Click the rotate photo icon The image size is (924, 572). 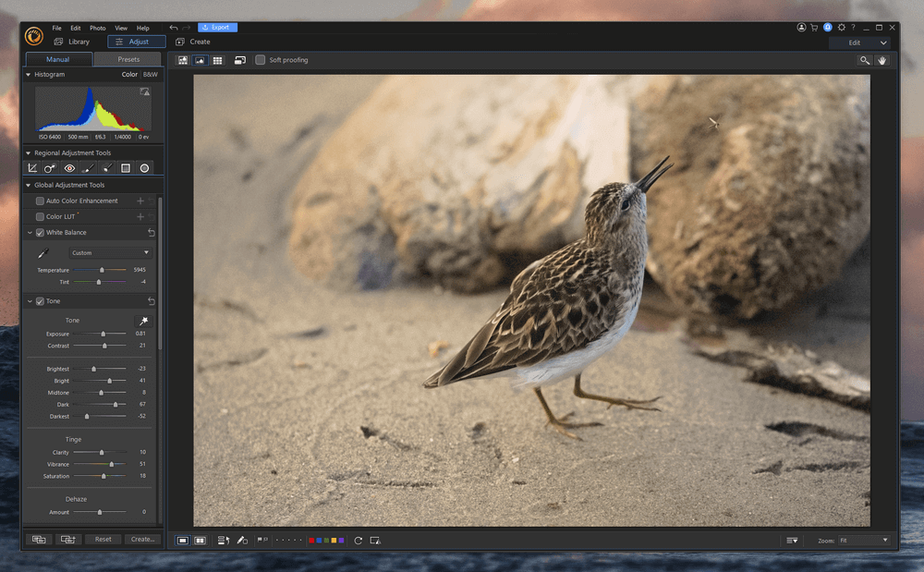point(358,540)
